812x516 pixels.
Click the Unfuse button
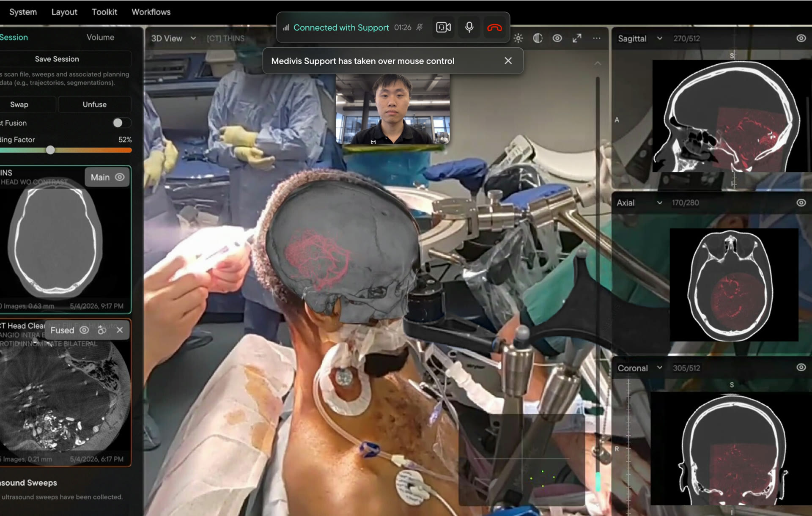pyautogui.click(x=94, y=104)
